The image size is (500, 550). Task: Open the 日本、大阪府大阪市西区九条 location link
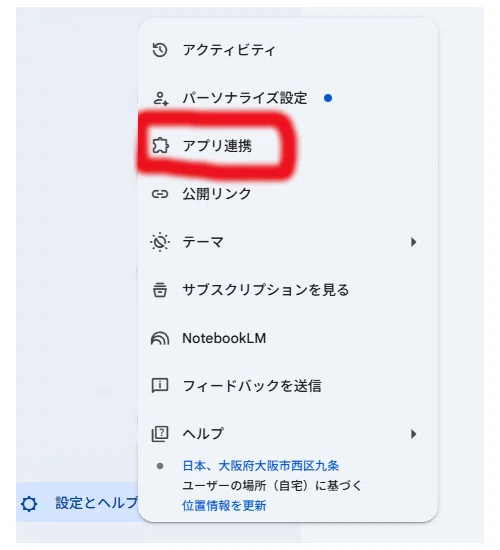pos(261,466)
